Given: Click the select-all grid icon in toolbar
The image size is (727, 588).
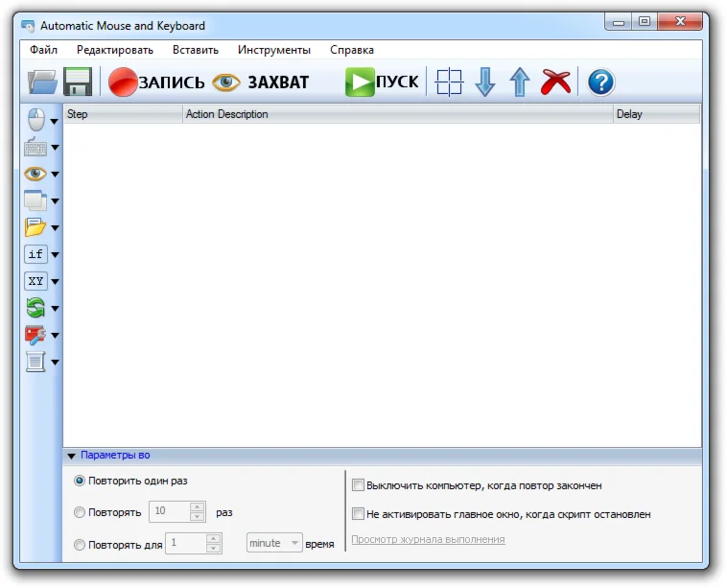Looking at the screenshot, I should pos(449,82).
